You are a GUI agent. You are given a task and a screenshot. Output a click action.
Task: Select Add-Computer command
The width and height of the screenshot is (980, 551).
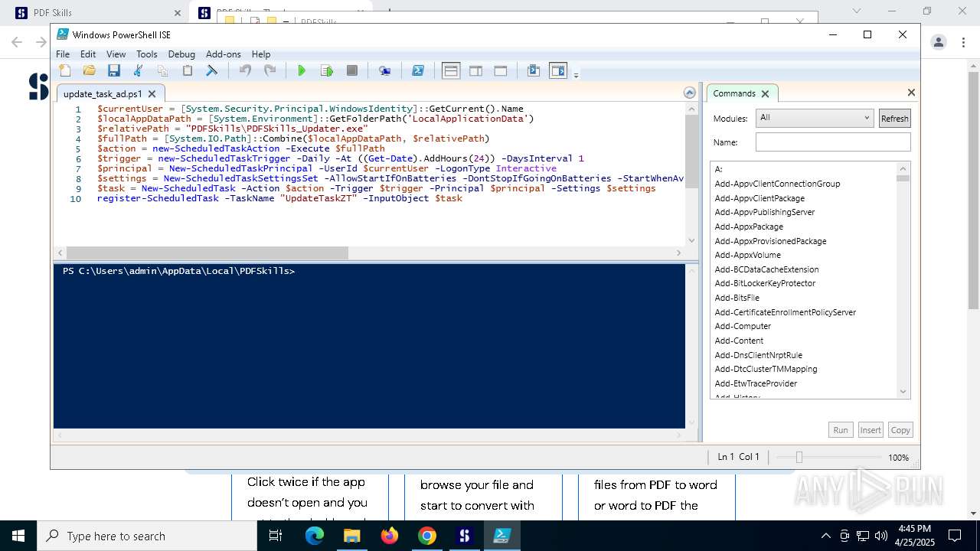[x=743, y=326]
